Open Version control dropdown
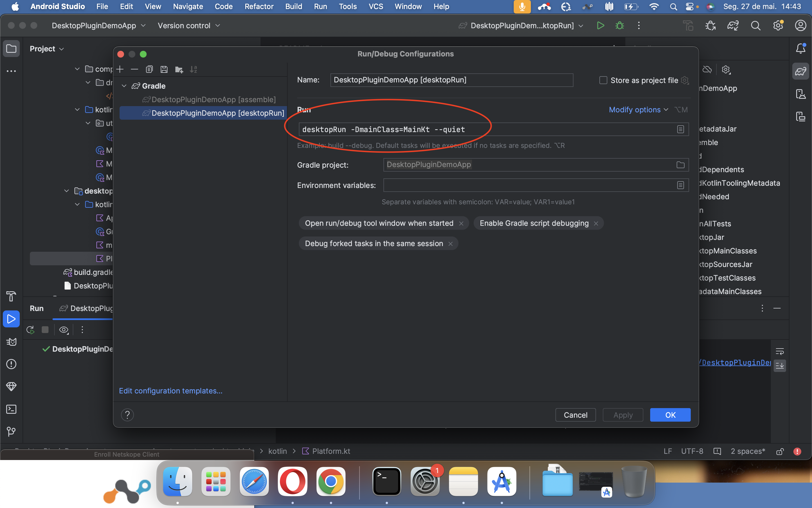The height and width of the screenshot is (508, 812). coord(189,25)
